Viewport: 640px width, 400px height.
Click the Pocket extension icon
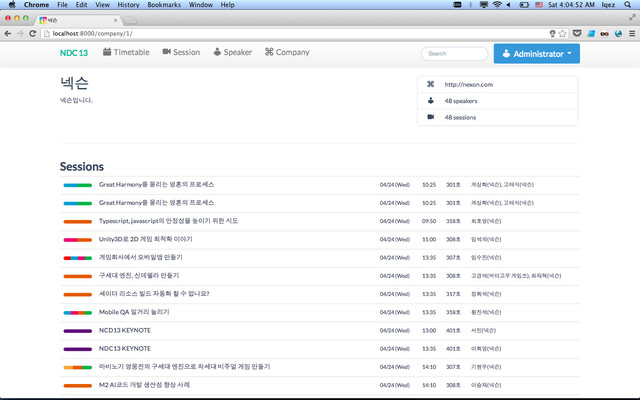click(577, 33)
